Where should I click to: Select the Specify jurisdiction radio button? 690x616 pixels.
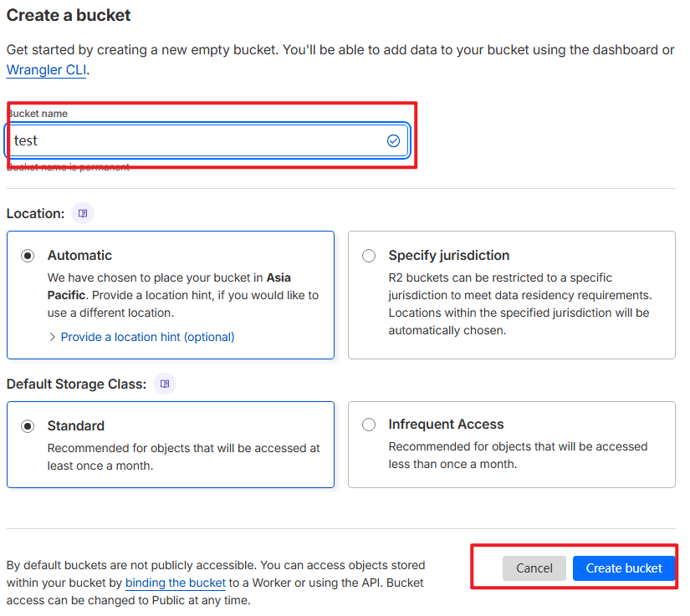[369, 256]
